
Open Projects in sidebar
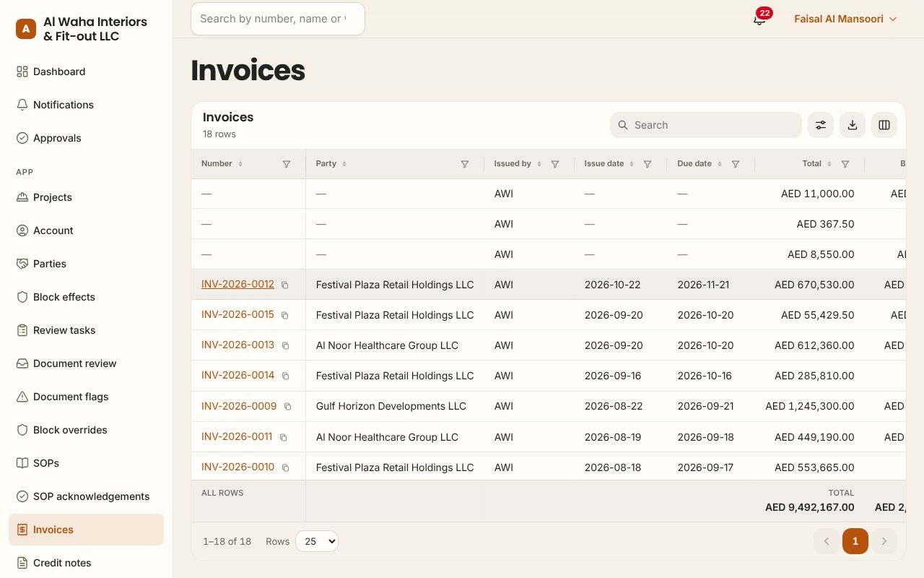87,197
